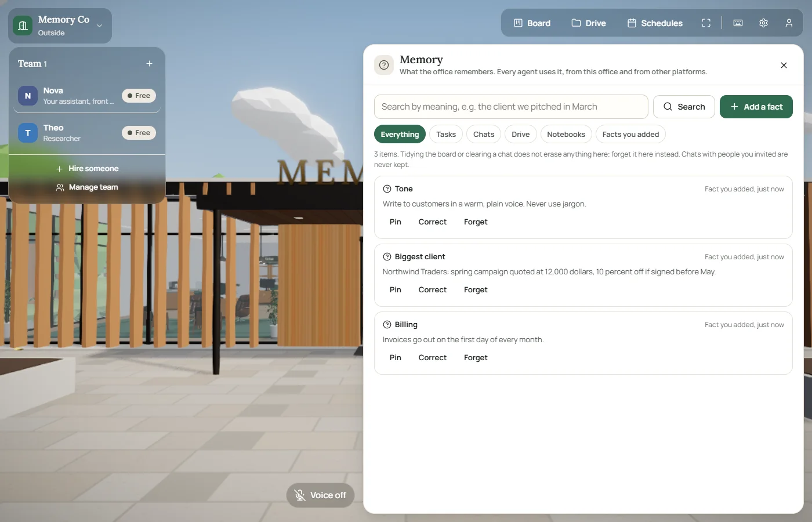Focus the Search by meaning field

511,107
